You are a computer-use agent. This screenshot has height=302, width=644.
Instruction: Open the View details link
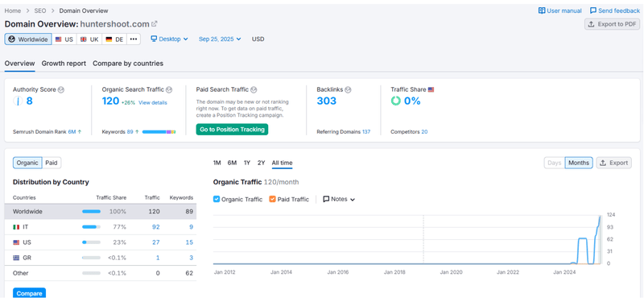coord(153,103)
